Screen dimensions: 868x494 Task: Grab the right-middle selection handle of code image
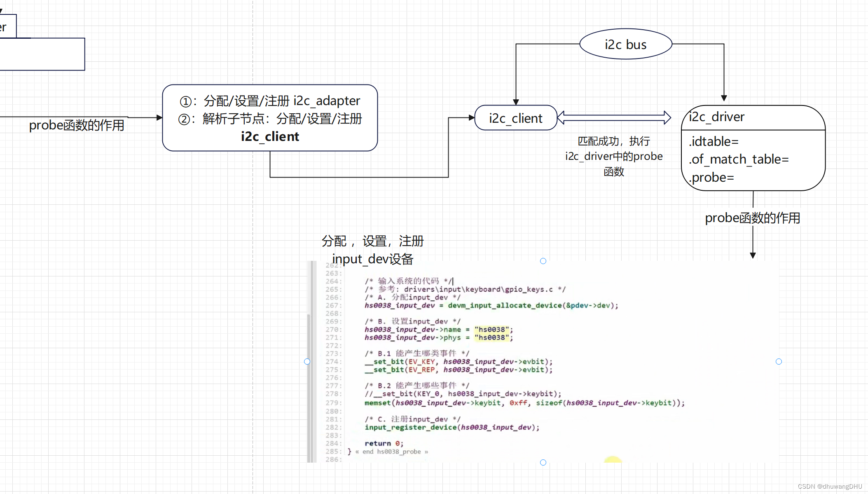coord(779,361)
